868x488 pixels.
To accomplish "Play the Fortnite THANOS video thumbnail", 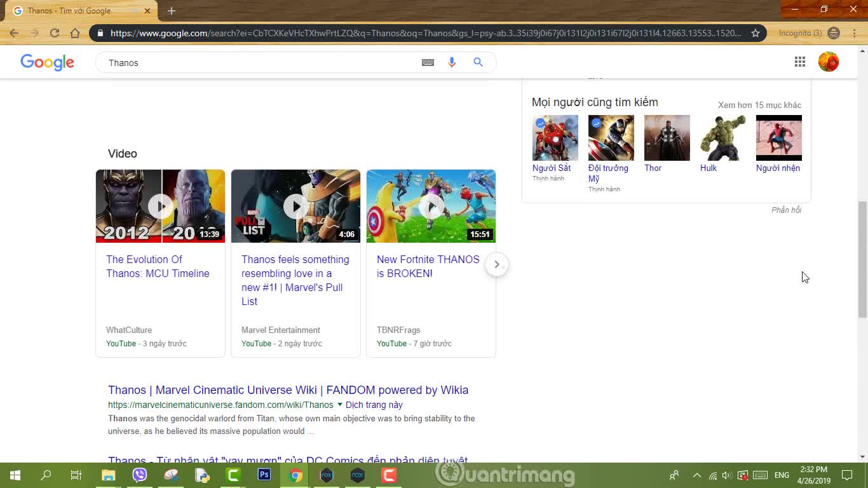I will 431,206.
